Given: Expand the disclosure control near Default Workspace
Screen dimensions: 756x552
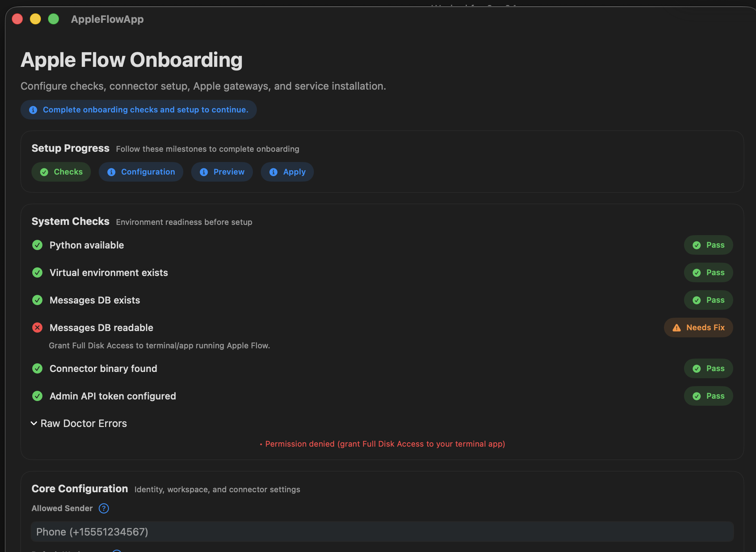Looking at the screenshot, I should [x=116, y=550].
